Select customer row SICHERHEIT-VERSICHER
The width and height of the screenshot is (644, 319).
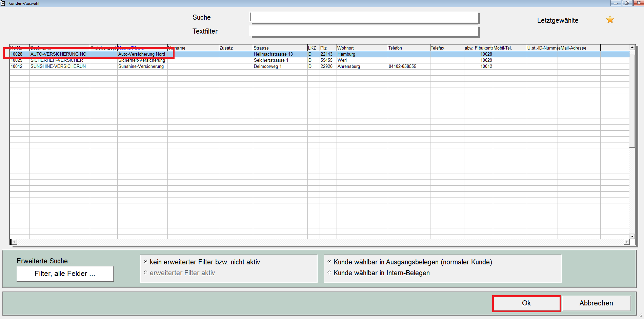319,60
